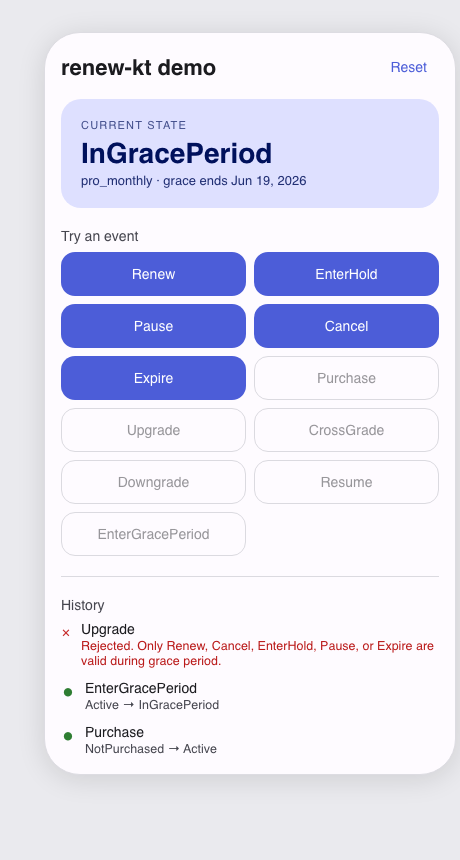460x860 pixels.
Task: Click green dot beside Purchase history
Action: [68, 736]
